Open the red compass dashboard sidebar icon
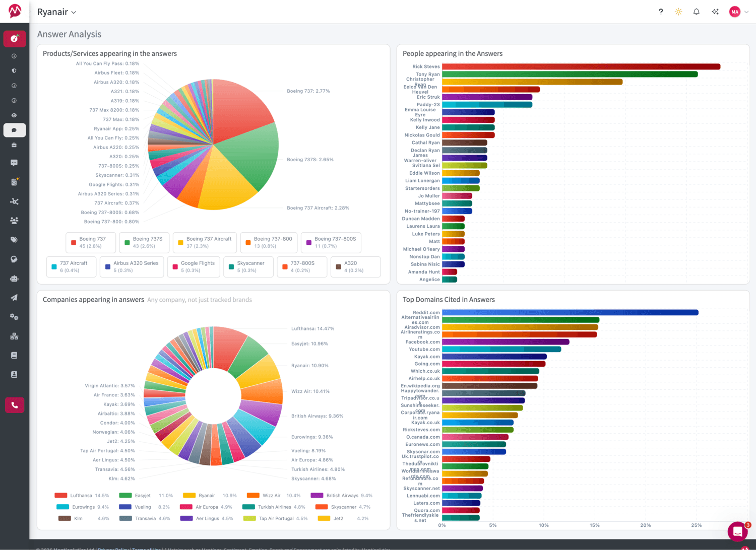This screenshot has width=756, height=550. tap(15, 39)
